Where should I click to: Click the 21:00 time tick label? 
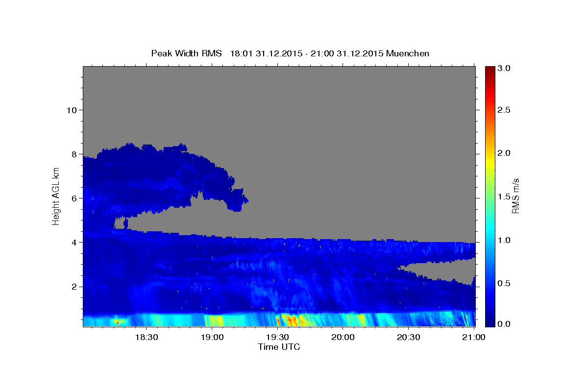[x=474, y=338]
